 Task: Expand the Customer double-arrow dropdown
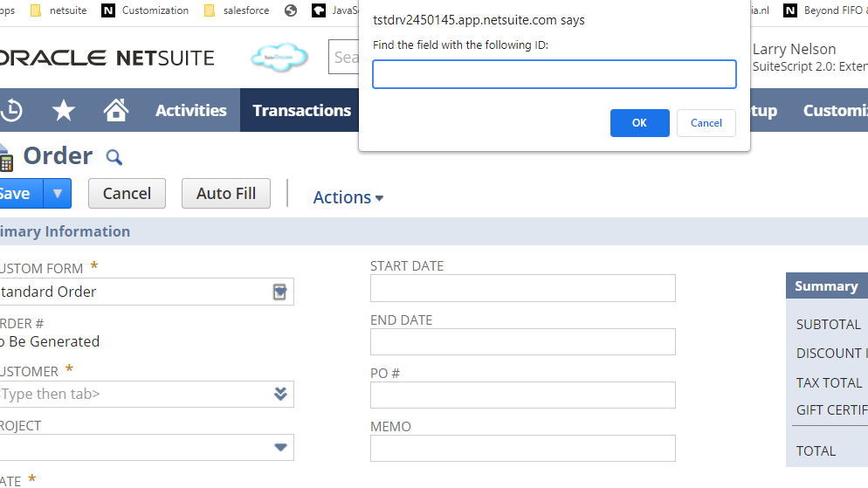point(280,394)
